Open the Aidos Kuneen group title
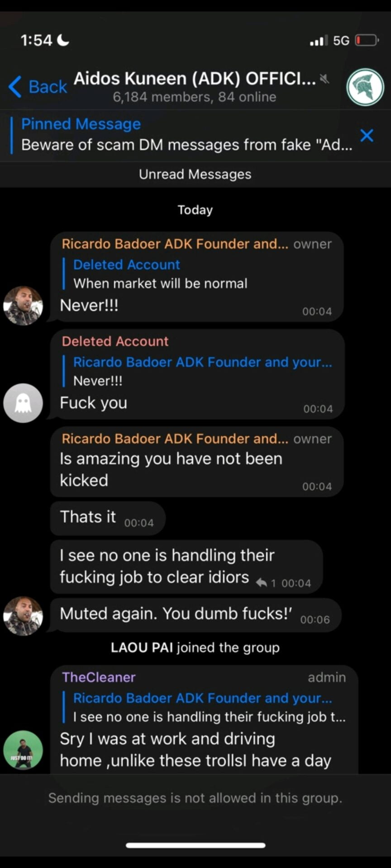Image resolution: width=391 pixels, height=868 pixels. [x=195, y=79]
